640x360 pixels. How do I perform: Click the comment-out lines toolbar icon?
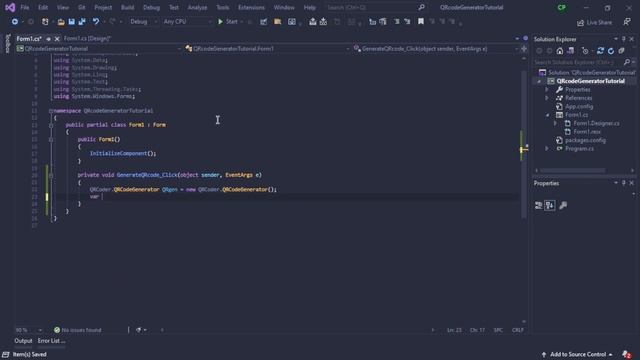pyautogui.click(x=396, y=22)
